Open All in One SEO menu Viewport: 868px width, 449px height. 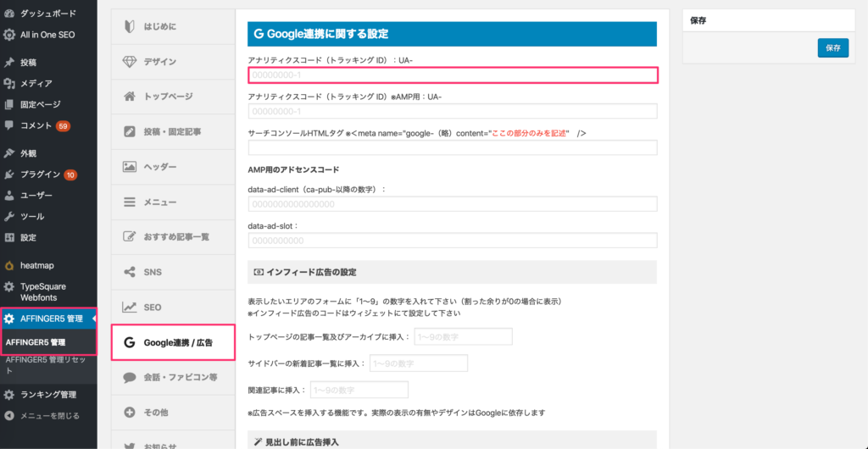[x=48, y=35]
